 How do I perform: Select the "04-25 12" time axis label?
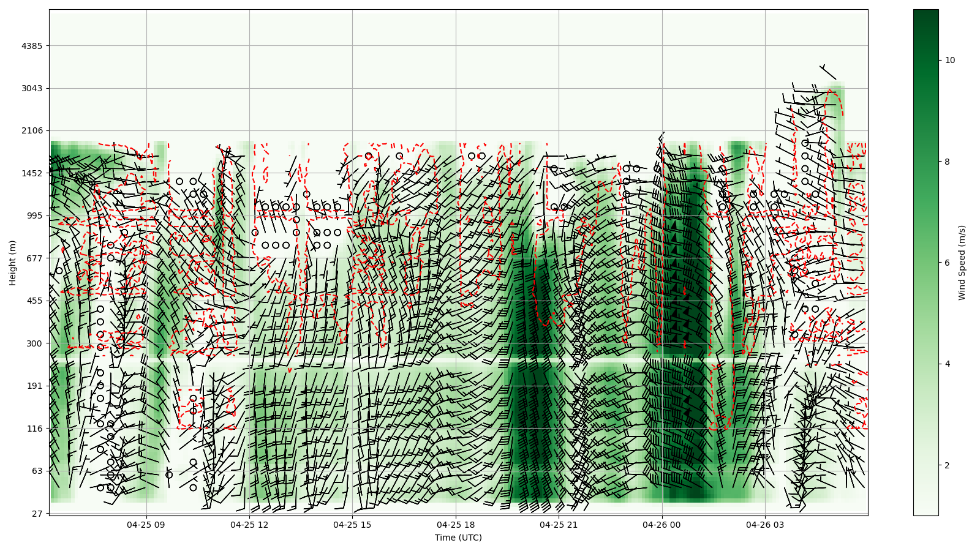(x=249, y=525)
